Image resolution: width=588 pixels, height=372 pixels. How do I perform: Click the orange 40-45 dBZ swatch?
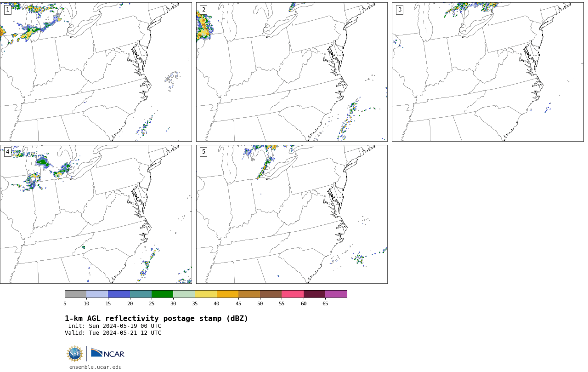pyautogui.click(x=227, y=294)
